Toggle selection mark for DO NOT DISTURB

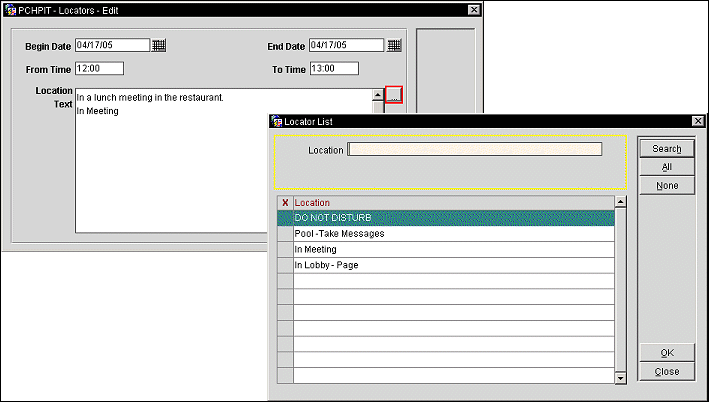pos(285,218)
